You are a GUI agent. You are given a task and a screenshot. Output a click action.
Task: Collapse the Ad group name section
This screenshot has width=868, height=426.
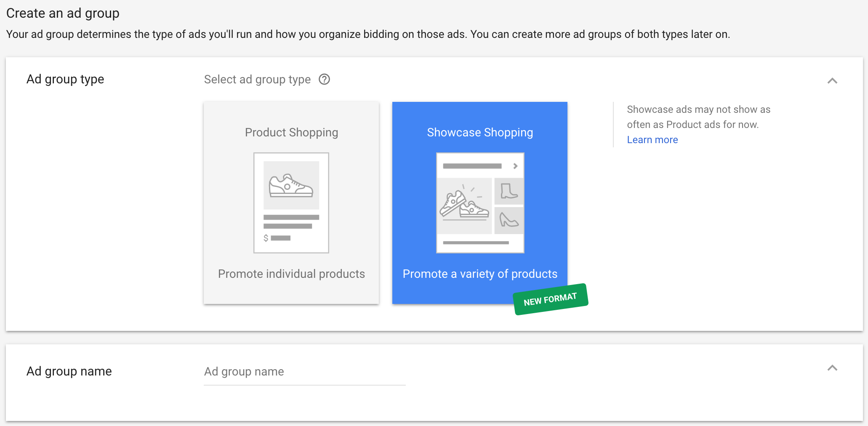832,368
